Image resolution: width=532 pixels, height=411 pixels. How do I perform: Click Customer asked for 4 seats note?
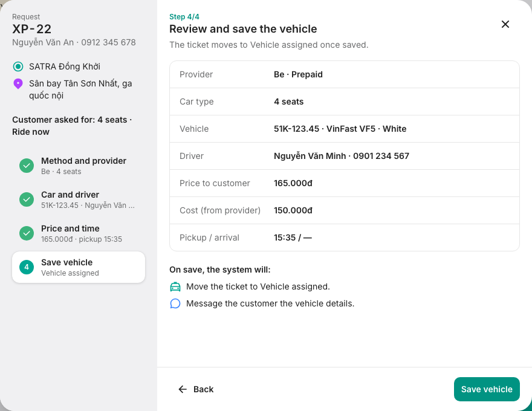click(x=72, y=126)
